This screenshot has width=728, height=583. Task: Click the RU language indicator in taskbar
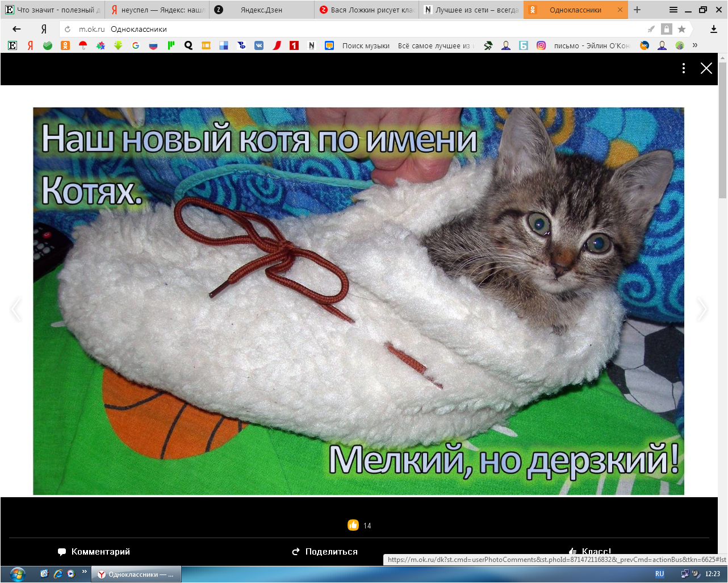coord(659,574)
